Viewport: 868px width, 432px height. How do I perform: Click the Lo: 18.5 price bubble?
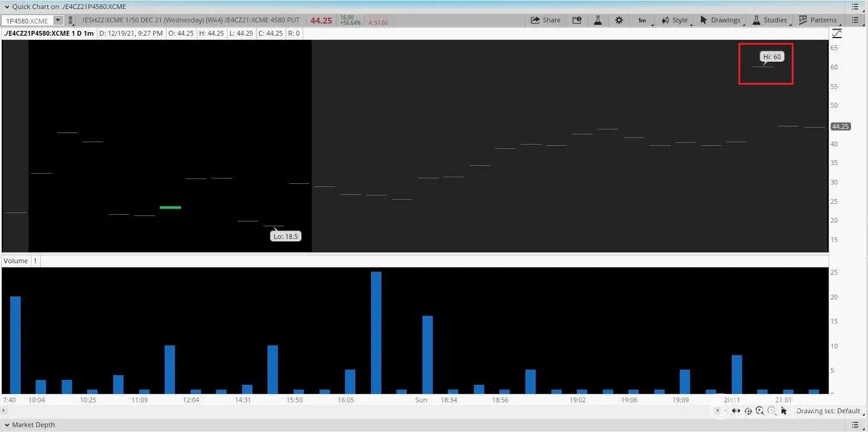286,236
